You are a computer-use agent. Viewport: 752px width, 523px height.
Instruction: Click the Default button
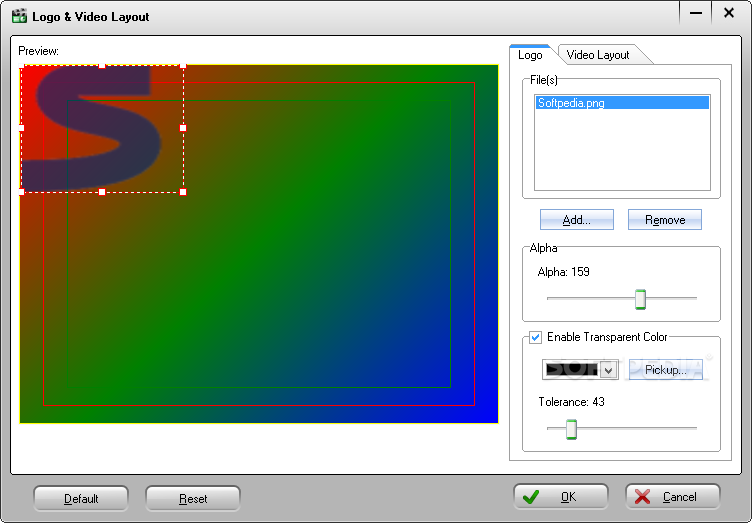click(81, 499)
